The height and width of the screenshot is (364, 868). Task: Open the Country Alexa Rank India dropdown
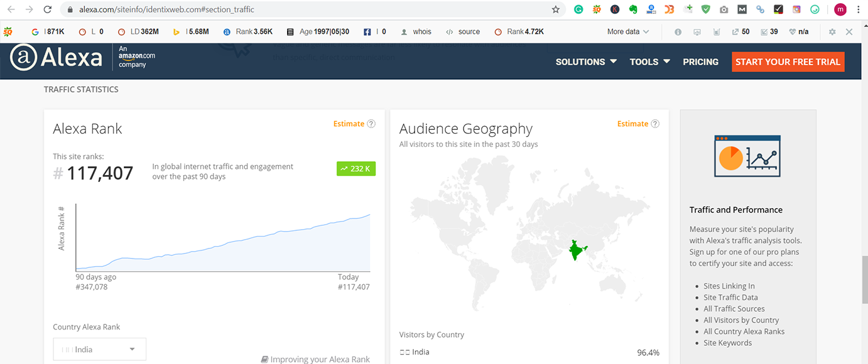[99, 349]
